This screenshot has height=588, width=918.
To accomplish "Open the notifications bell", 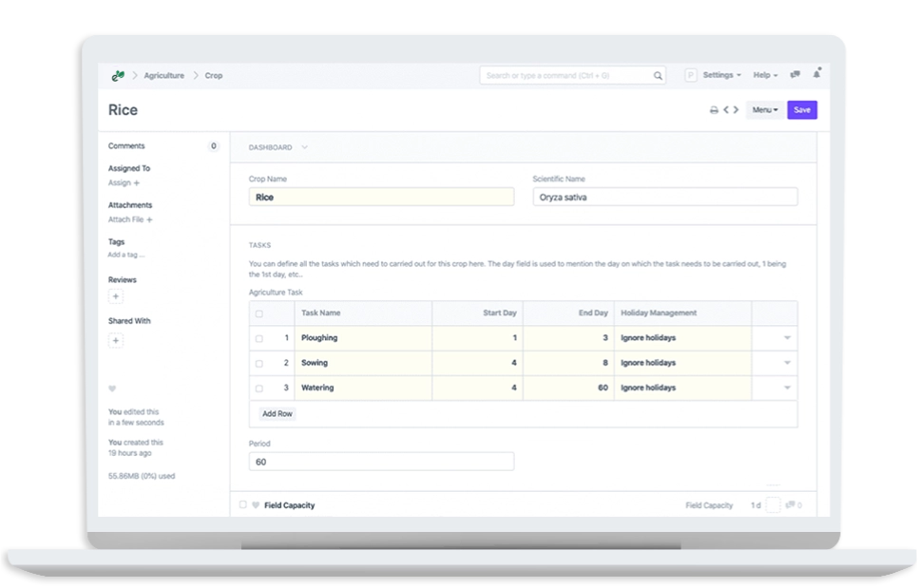I will pos(816,74).
